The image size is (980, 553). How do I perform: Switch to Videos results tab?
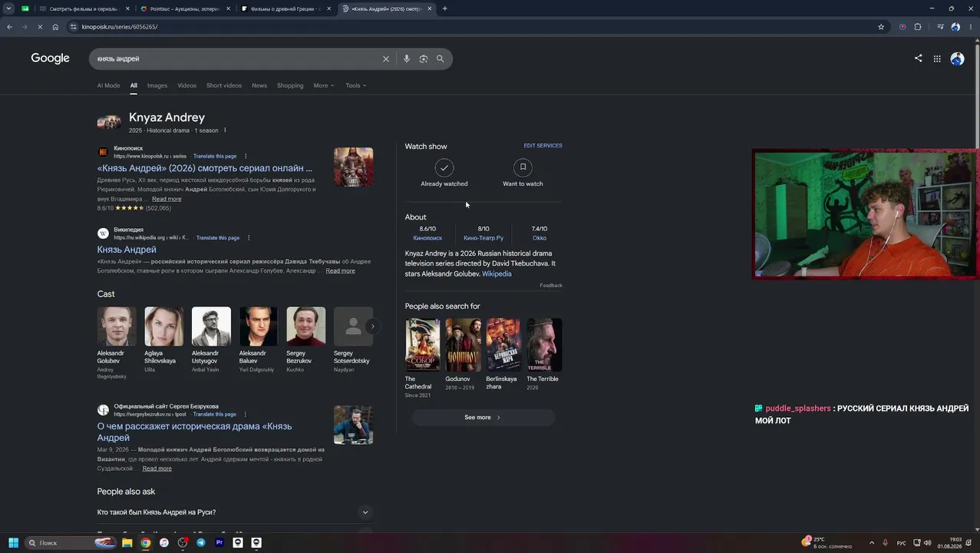[186, 85]
